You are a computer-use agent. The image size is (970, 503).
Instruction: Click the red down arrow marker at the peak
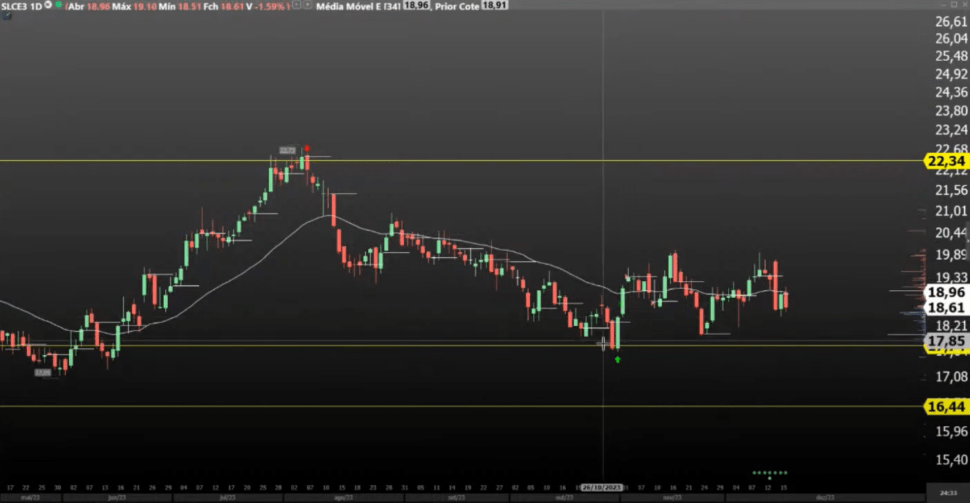(307, 148)
